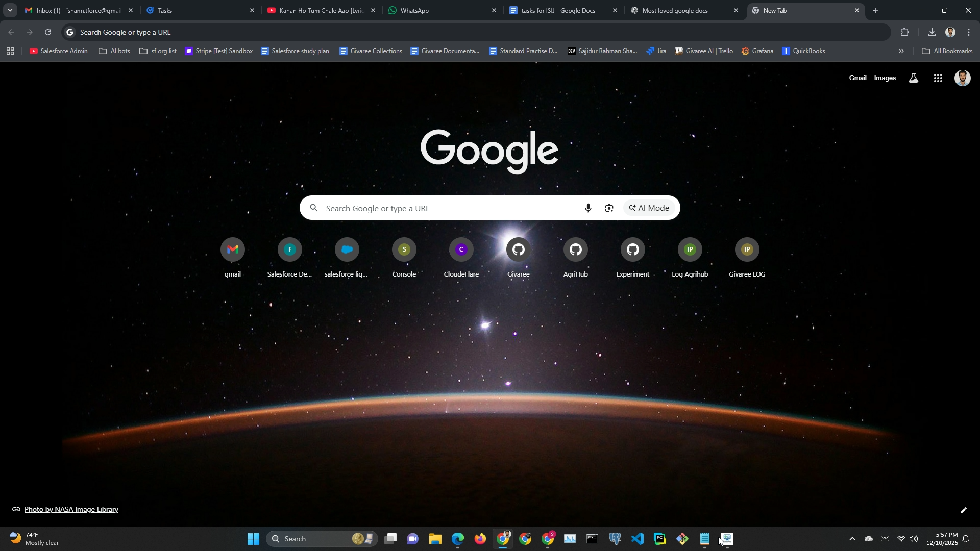Screen dimensions: 980x551
Task: Open the Google apps grid
Action: 938,79
